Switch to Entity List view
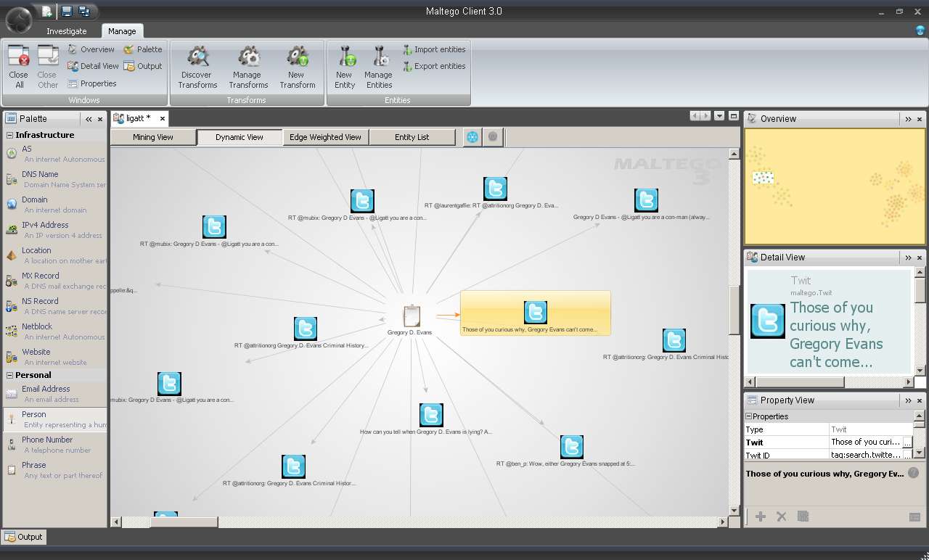Viewport: 929px width, 560px height. point(412,137)
